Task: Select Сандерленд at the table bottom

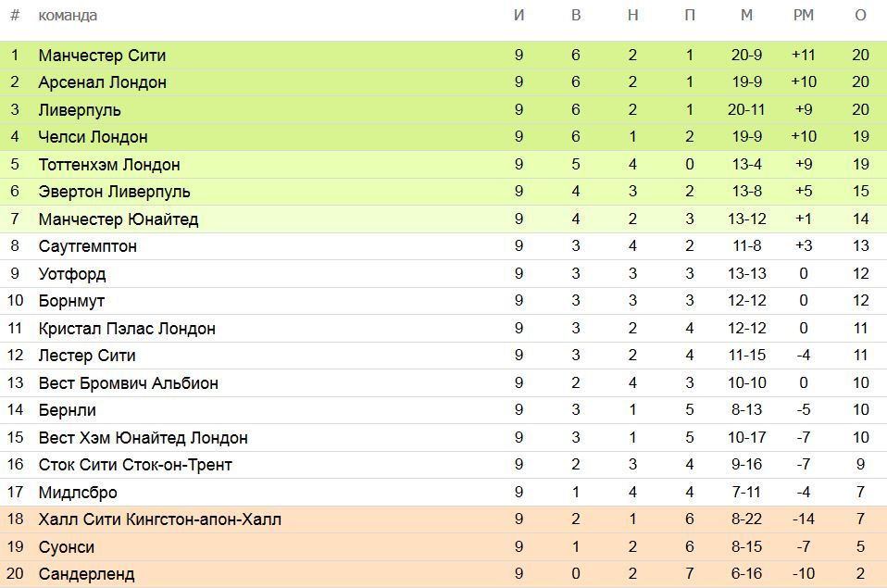Action: (86, 574)
